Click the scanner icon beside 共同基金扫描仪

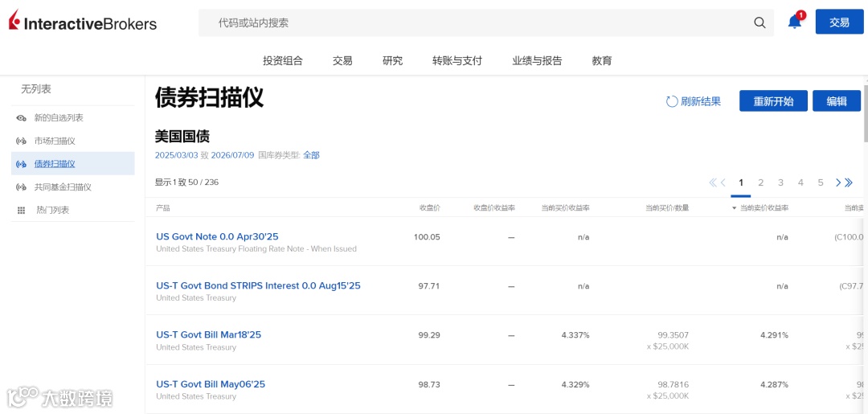pos(22,187)
